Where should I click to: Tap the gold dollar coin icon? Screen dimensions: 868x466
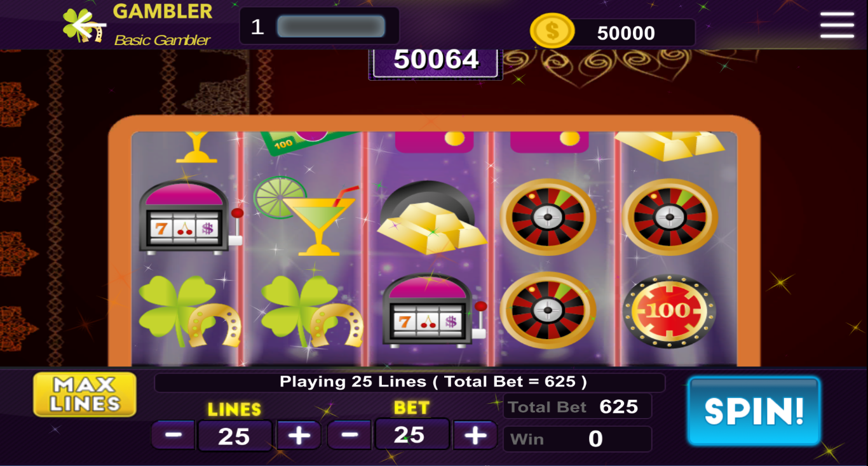(552, 31)
